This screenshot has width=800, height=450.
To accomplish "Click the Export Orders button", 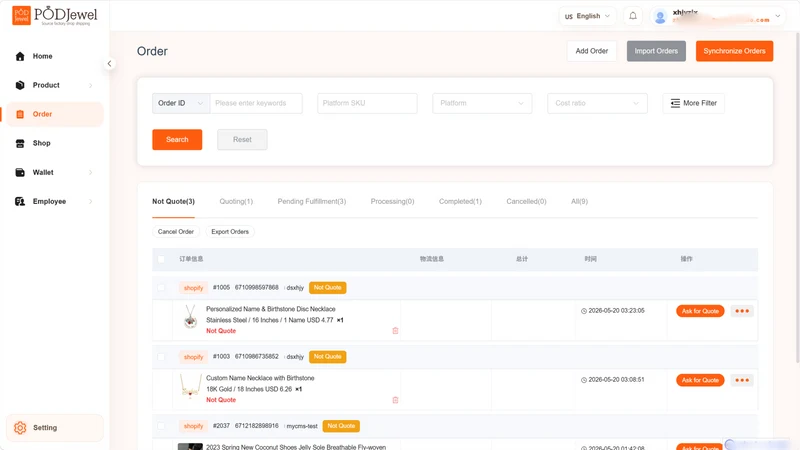I will [x=230, y=232].
